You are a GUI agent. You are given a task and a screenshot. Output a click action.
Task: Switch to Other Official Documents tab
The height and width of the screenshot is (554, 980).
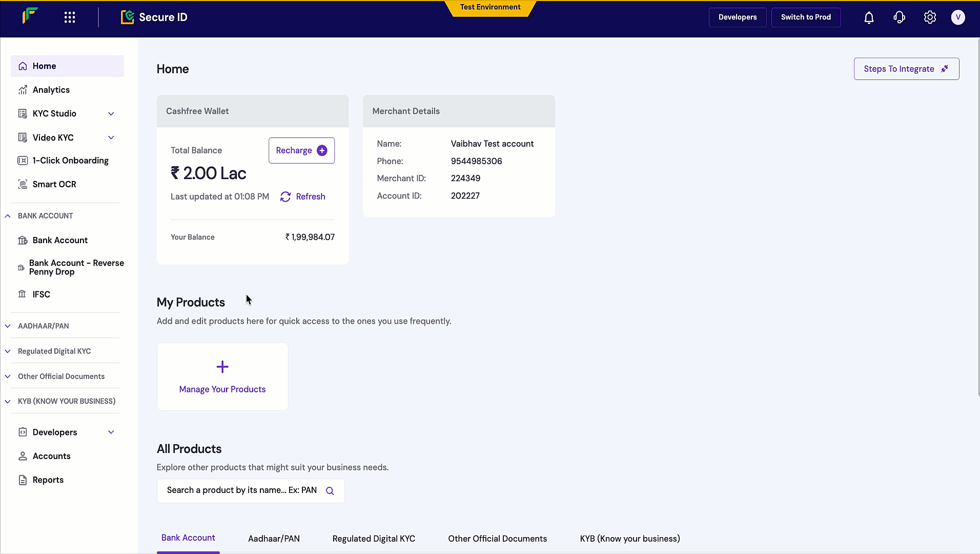click(497, 539)
